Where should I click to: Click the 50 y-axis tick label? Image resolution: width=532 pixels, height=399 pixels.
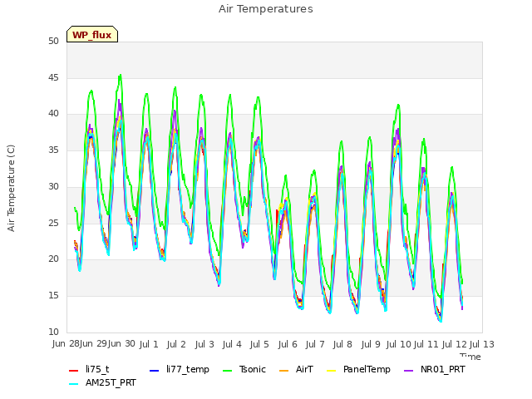tap(53, 41)
